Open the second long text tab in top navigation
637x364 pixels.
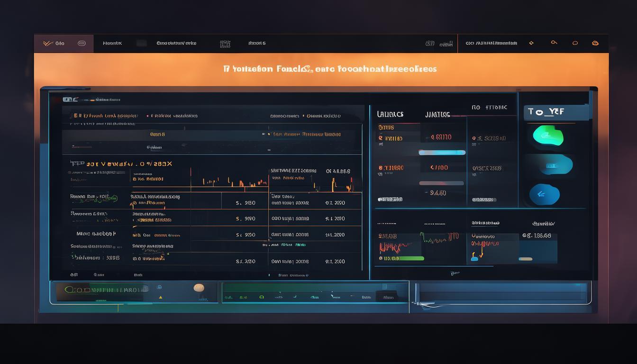[x=176, y=43]
